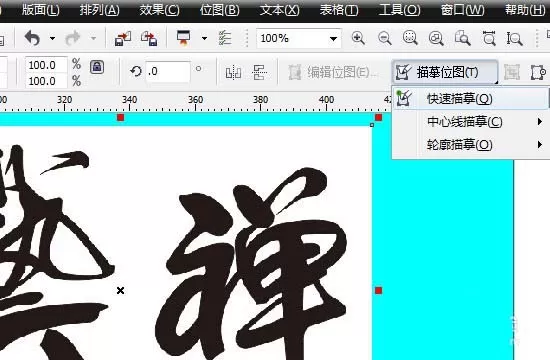Click the lower 100.0 scale field

[x=46, y=81]
